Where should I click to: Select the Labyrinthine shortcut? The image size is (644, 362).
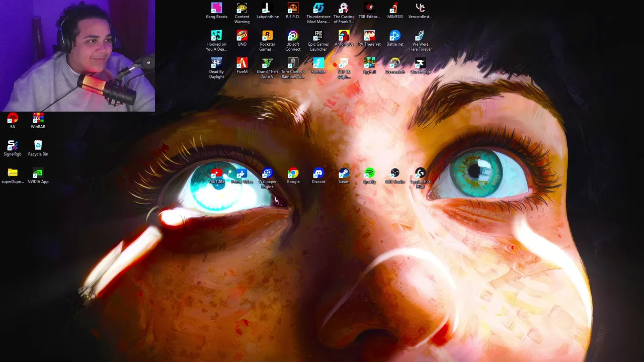(267, 11)
